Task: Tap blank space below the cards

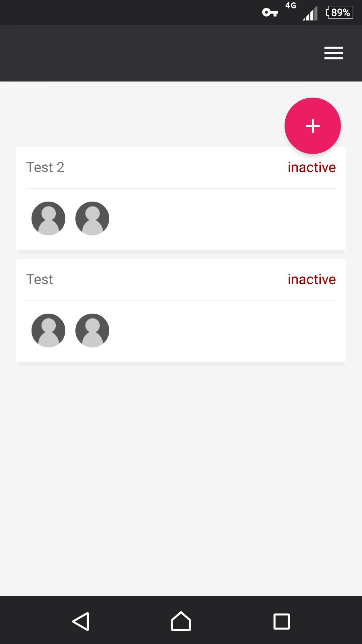Action: click(x=181, y=480)
